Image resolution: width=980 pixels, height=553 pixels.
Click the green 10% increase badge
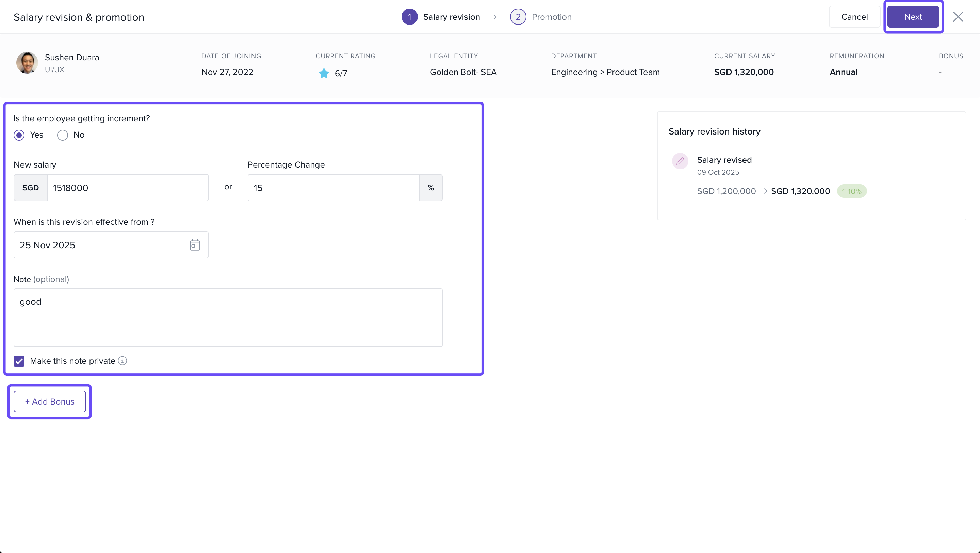(x=851, y=191)
